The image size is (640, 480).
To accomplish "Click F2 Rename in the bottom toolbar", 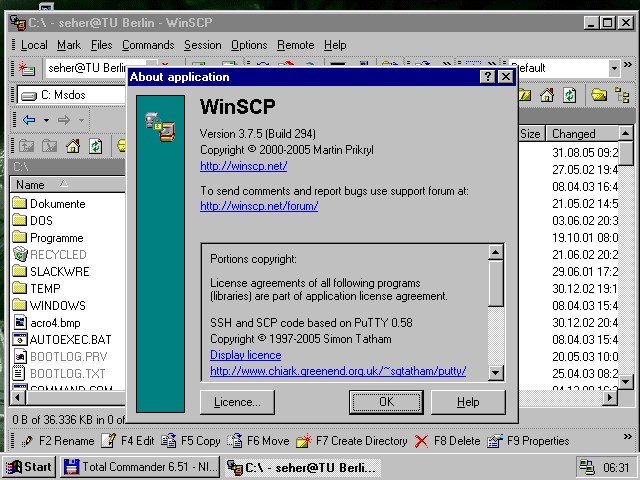I will pos(58,441).
